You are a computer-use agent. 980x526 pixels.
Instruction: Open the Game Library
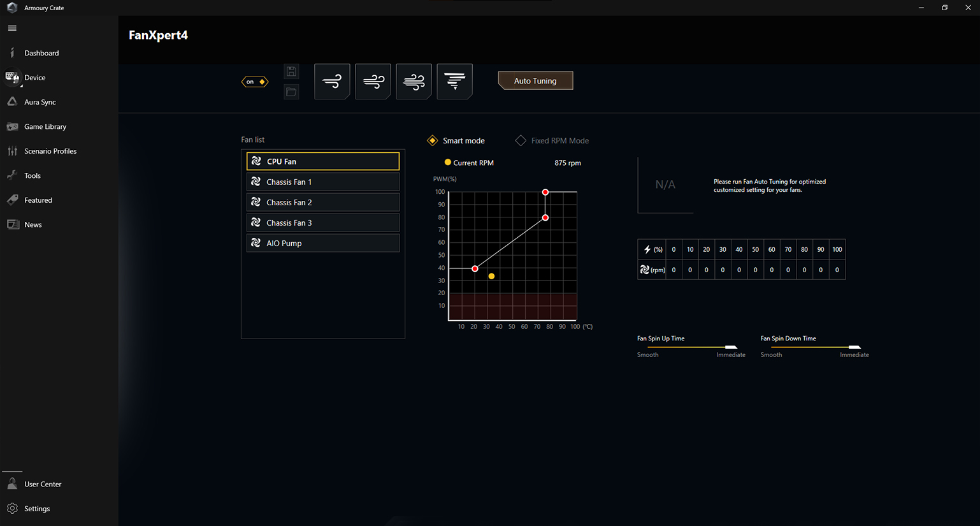click(x=45, y=127)
